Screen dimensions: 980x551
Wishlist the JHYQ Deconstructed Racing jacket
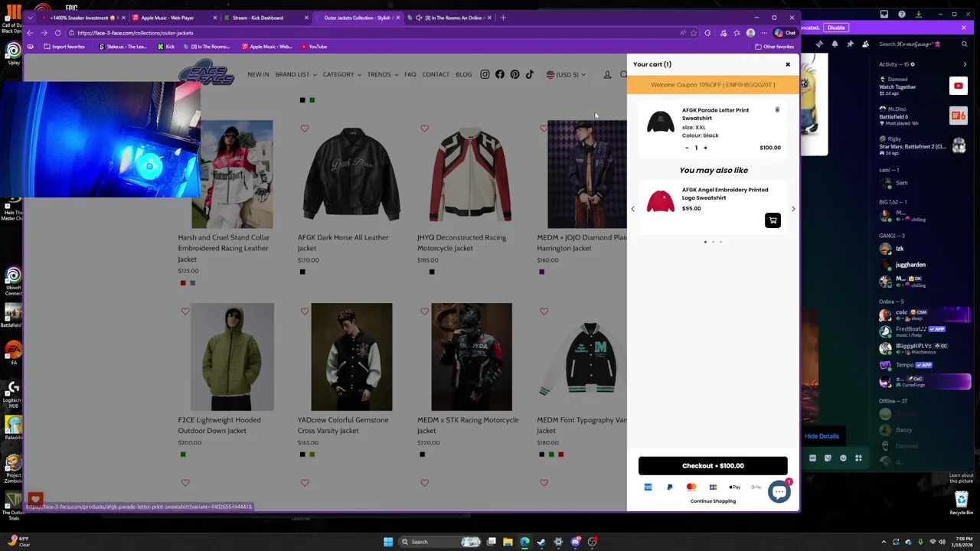(x=424, y=129)
